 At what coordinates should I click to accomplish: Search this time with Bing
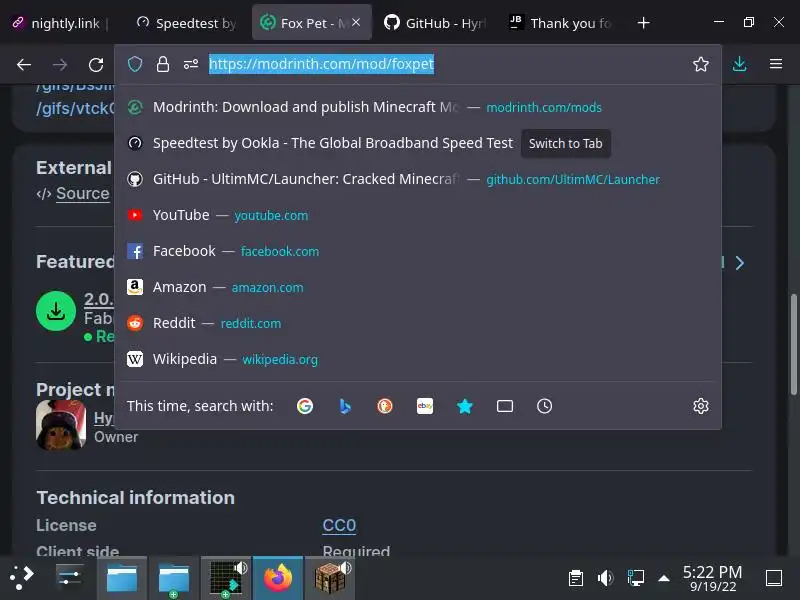coord(345,406)
